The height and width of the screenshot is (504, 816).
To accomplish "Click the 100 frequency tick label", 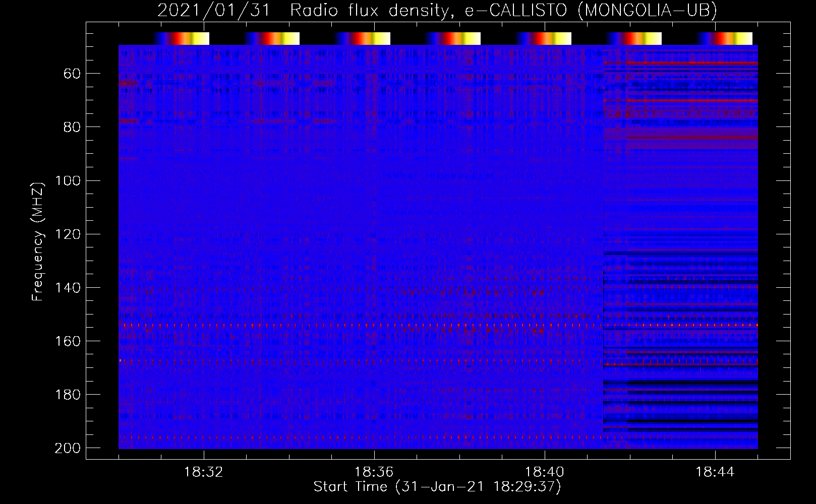I will (68, 180).
